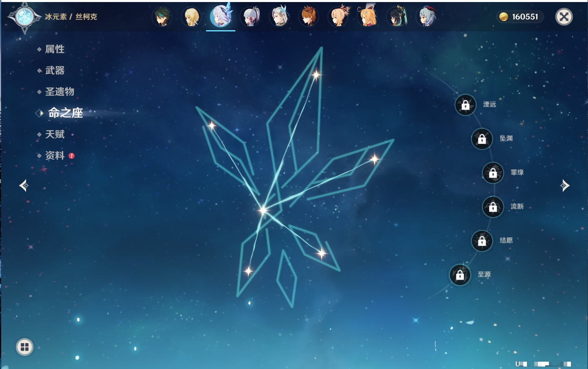The image size is (588, 369).
Task: Click the rightmost star of the constellation
Action: tap(374, 159)
